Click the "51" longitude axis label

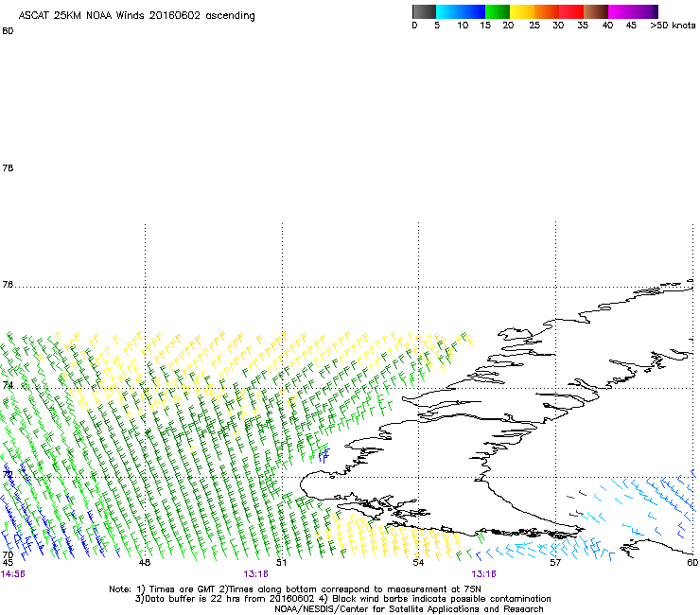(281, 562)
